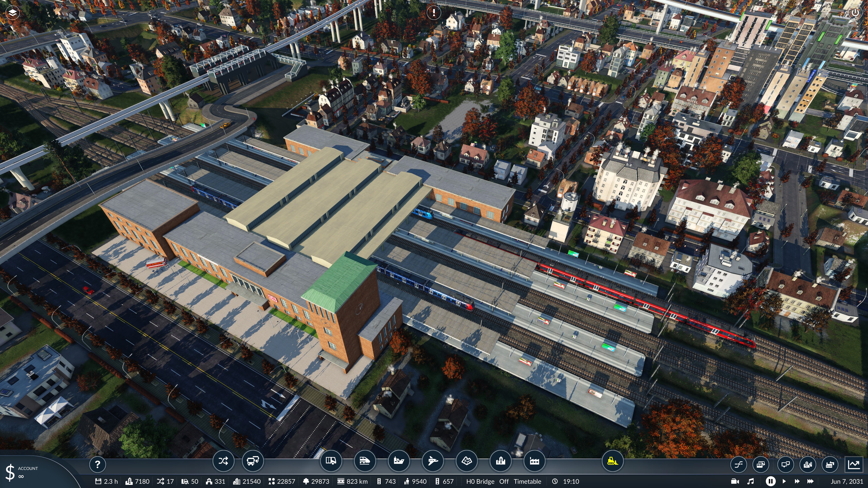
Task: Click the 743 signals counter
Action: [x=386, y=481]
